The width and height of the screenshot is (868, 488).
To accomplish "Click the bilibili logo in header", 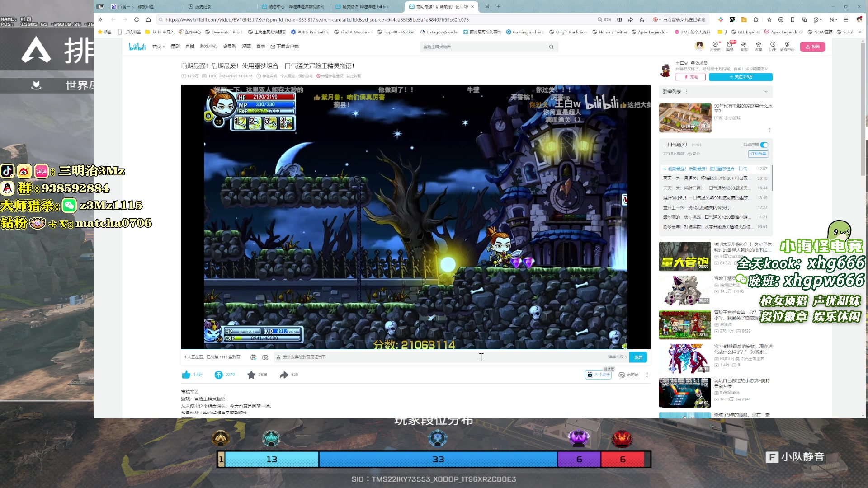I will pyautogui.click(x=137, y=47).
